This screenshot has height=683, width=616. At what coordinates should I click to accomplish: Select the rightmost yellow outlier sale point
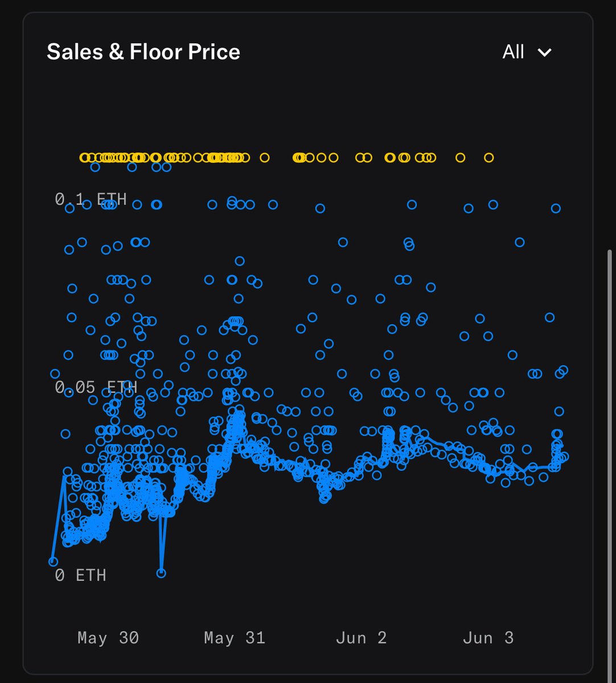pyautogui.click(x=489, y=158)
